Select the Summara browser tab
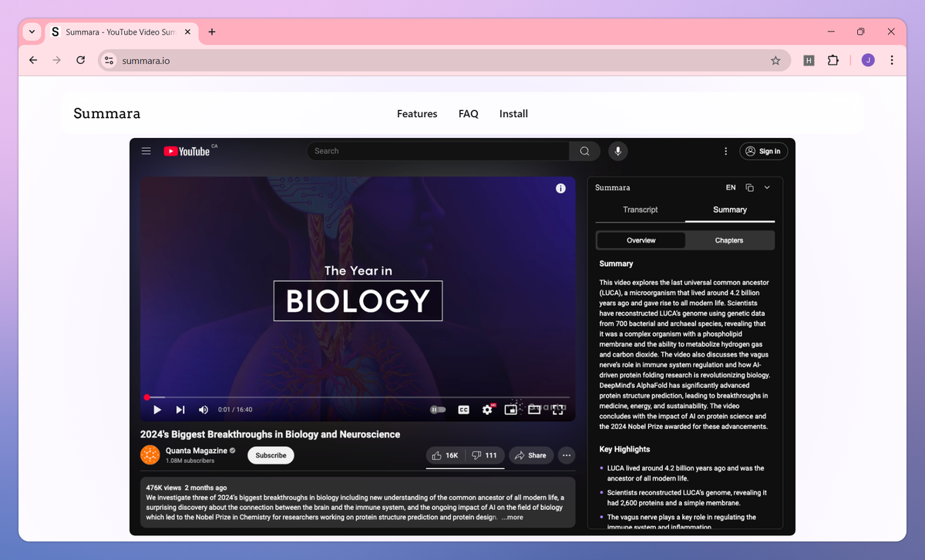Image resolution: width=925 pixels, height=560 pixels. coord(119,32)
